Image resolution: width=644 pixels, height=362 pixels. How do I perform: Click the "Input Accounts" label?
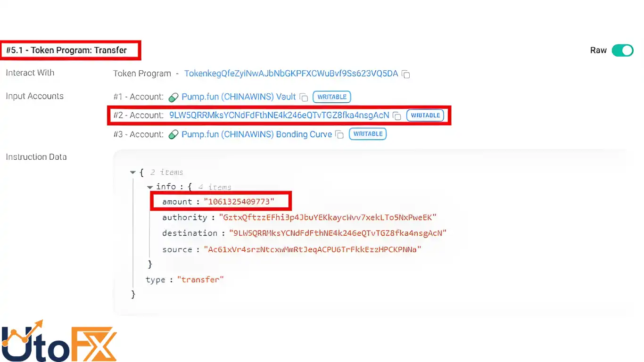pos(34,96)
